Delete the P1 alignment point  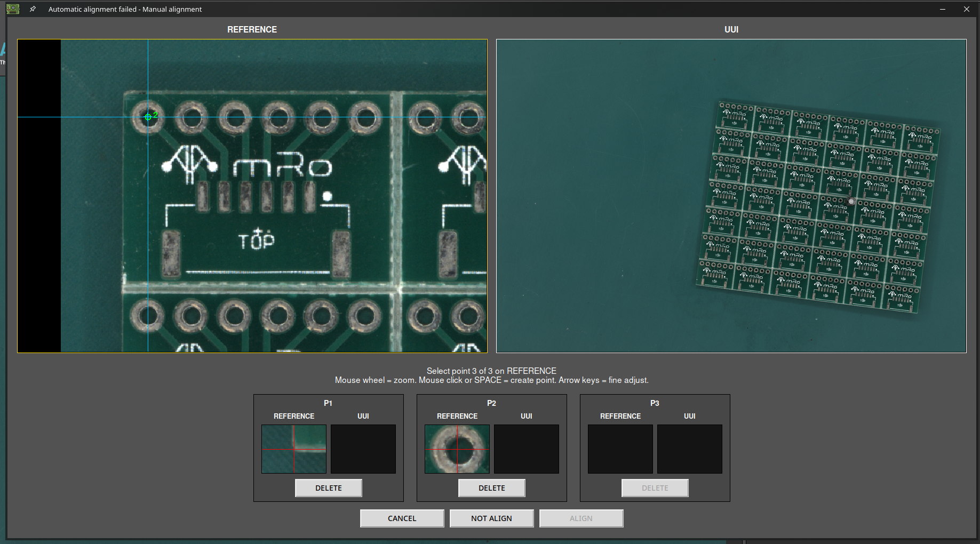329,488
